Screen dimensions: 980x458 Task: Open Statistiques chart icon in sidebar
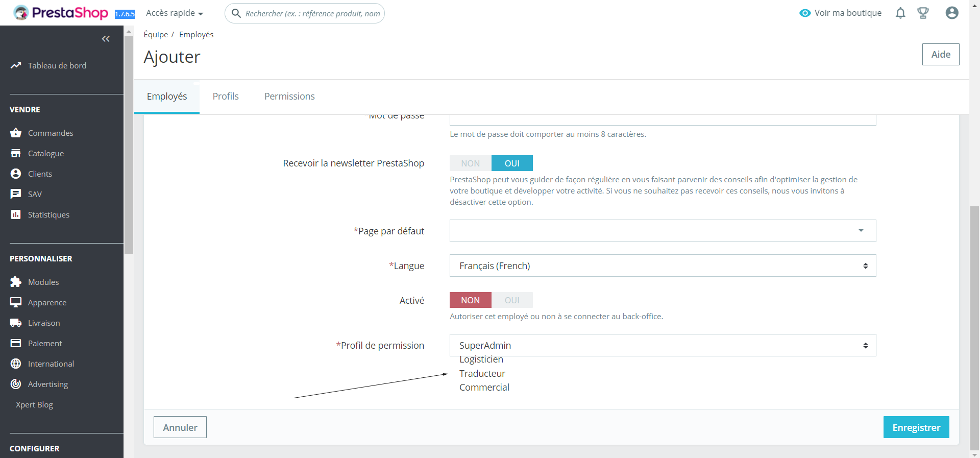click(x=16, y=214)
